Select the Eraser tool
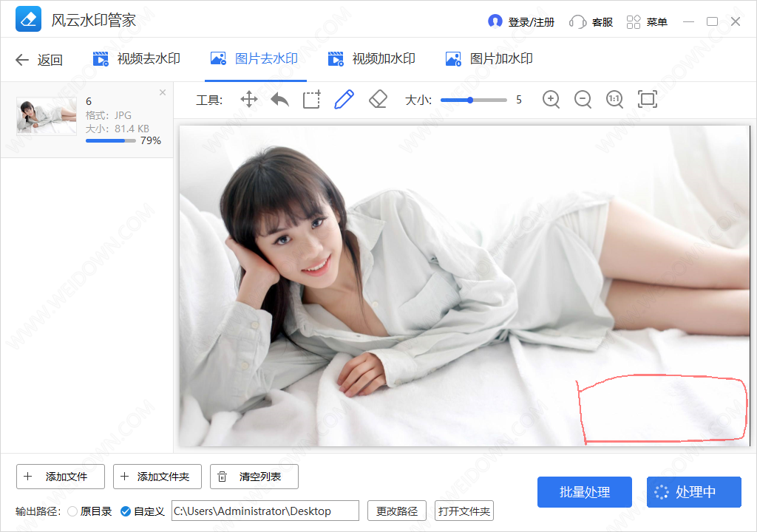 point(378,99)
